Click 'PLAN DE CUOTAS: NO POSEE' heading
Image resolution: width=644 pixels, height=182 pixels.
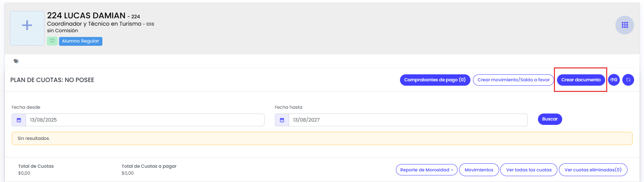52,80
